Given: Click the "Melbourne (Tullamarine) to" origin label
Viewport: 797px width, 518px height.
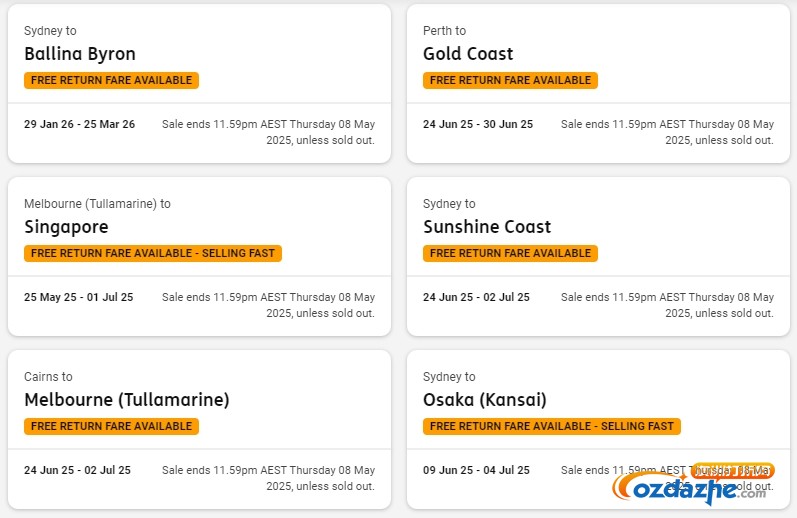Looking at the screenshot, I should tap(97, 204).
